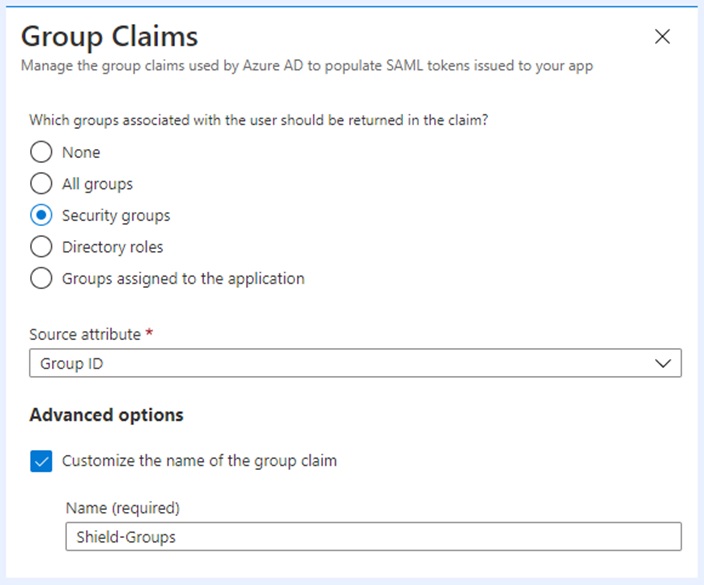The height and width of the screenshot is (585, 704).
Task: Click the 'Name (required)' field label
Action: tap(122, 508)
